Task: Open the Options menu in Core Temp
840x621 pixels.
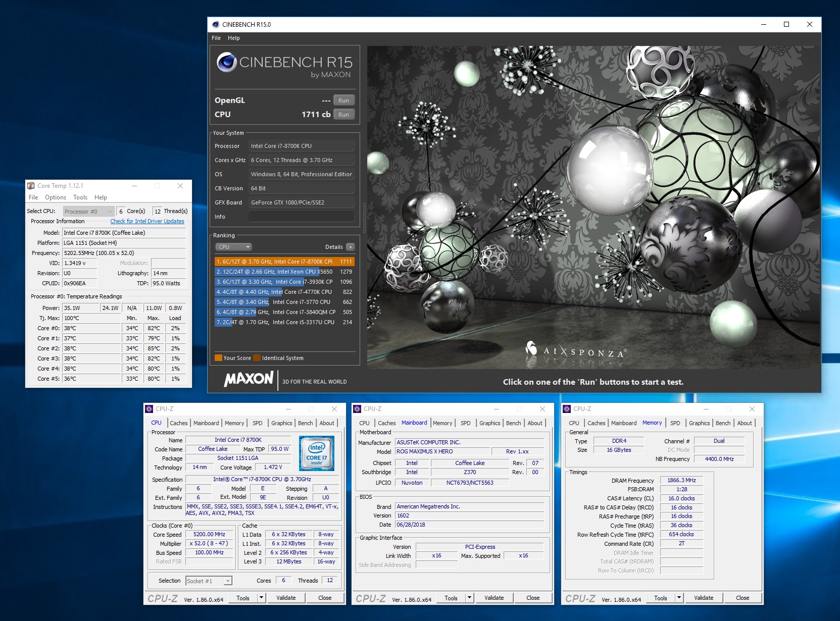Action: (56, 197)
